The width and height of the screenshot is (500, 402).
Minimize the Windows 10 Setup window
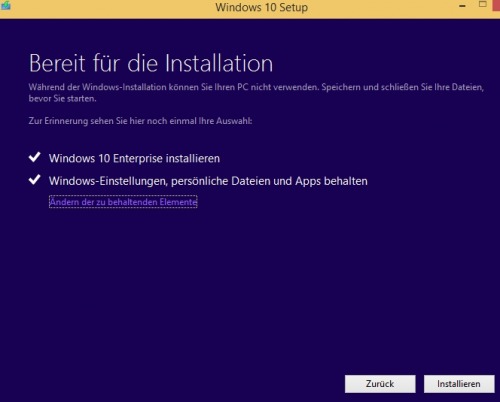click(x=462, y=6)
